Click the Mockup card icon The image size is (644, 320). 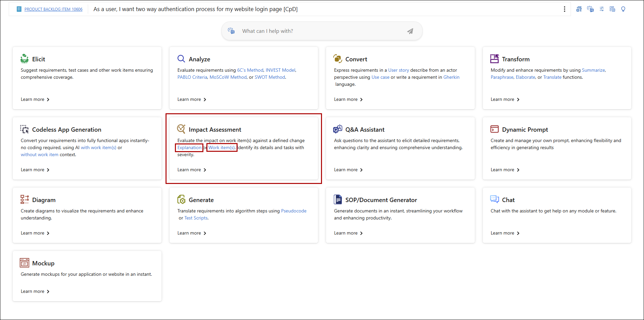[x=24, y=263]
